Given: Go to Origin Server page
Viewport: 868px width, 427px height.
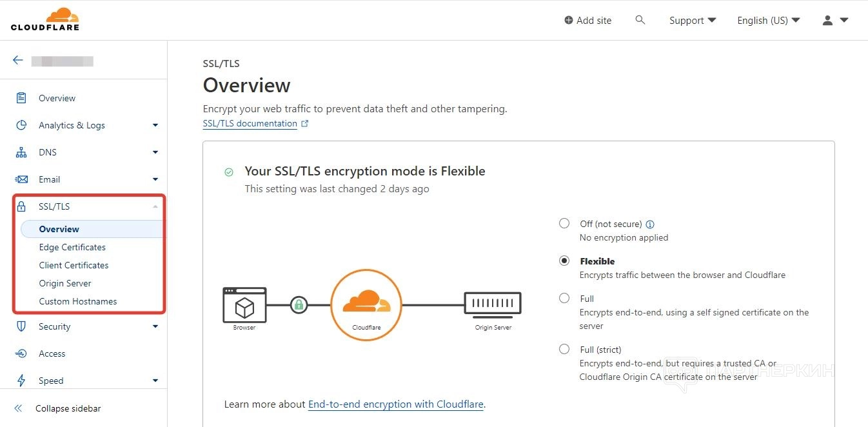Looking at the screenshot, I should coord(65,283).
